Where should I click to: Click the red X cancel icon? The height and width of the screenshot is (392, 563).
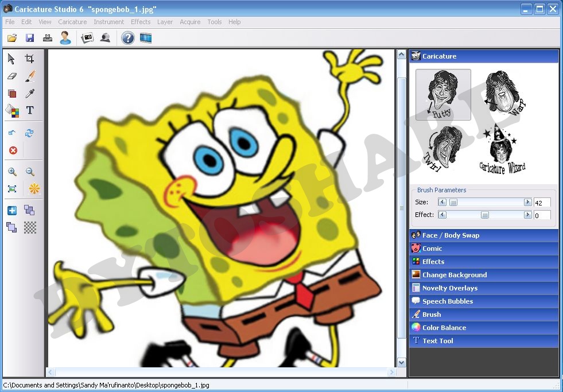[x=13, y=150]
